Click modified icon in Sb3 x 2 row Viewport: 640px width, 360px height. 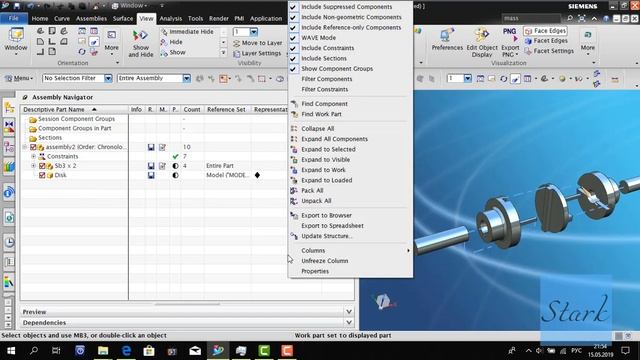162,166
